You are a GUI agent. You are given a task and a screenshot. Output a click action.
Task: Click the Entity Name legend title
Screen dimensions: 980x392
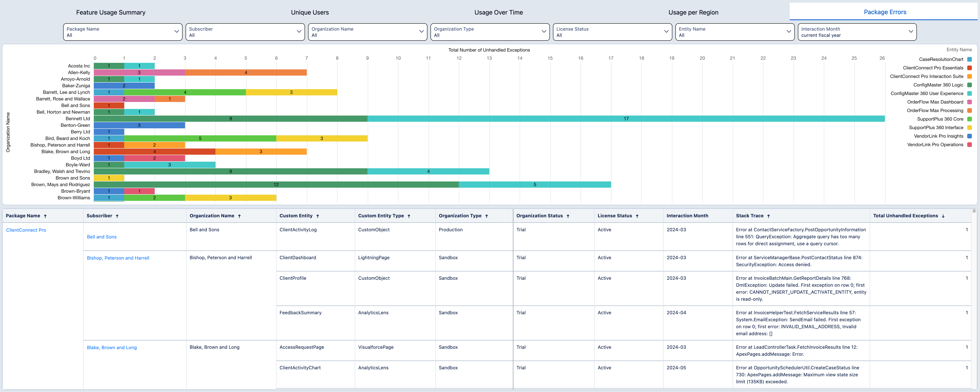click(x=959, y=50)
